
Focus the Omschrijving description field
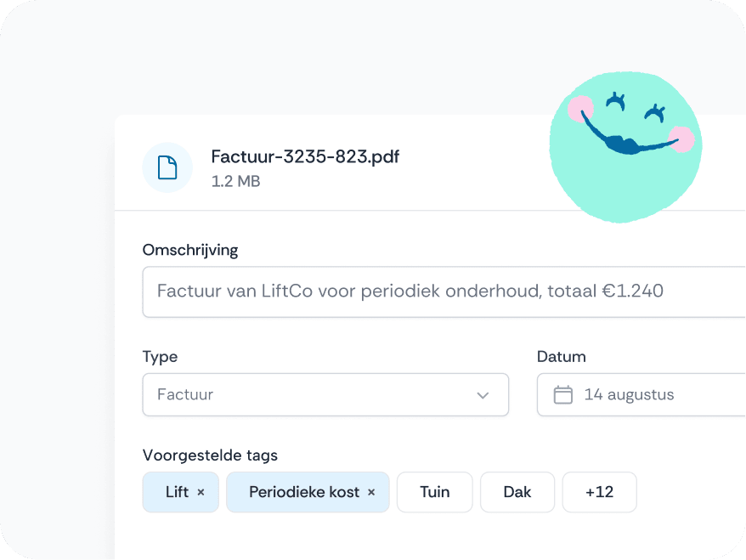(x=442, y=291)
